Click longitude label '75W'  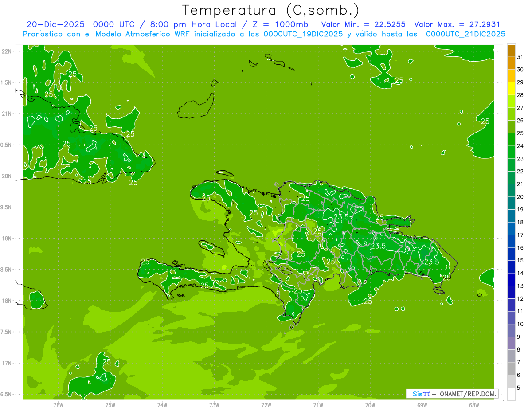click(110, 405)
